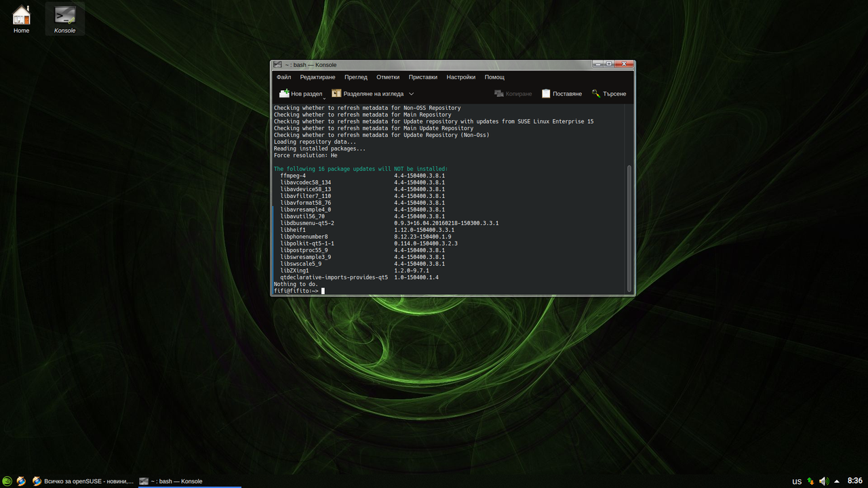
Task: Click the 'libpolkit-qt5-1-1' package name
Action: point(307,243)
